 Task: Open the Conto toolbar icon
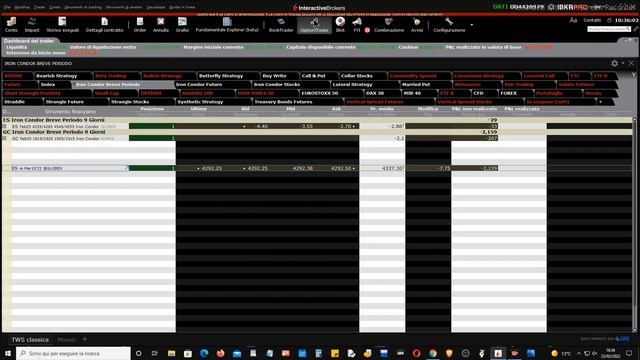[11, 24]
